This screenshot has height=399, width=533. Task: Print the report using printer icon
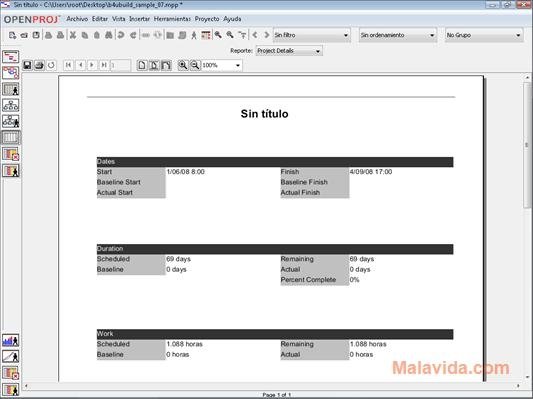point(39,65)
